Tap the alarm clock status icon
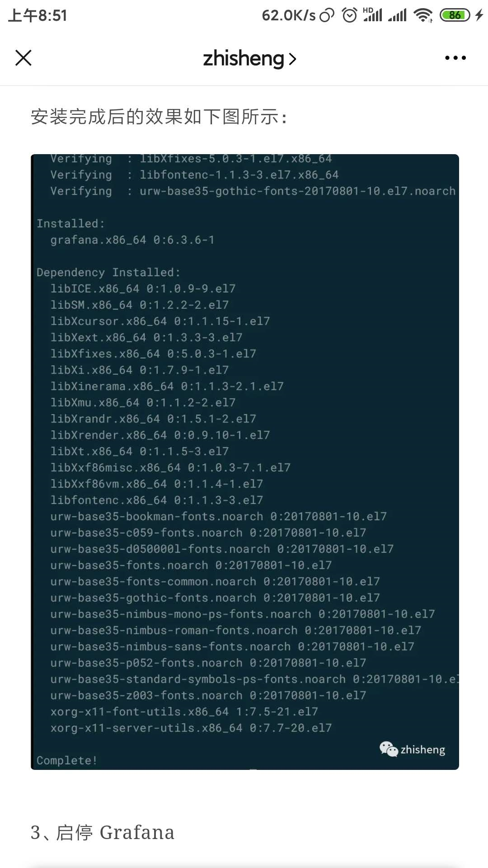Image resolution: width=488 pixels, height=868 pixels. point(349,15)
